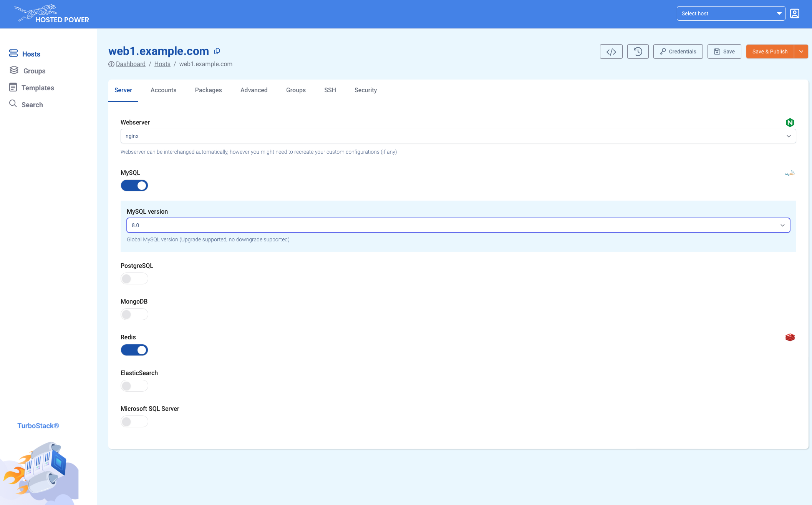Open the Webserver nginx dropdown
Viewport: 812px width, 505px height.
coord(458,136)
